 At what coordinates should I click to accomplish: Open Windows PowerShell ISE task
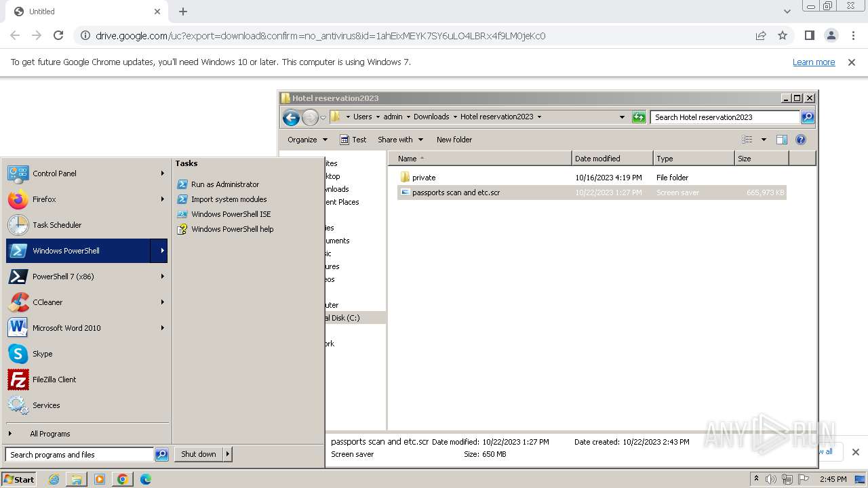click(x=231, y=214)
